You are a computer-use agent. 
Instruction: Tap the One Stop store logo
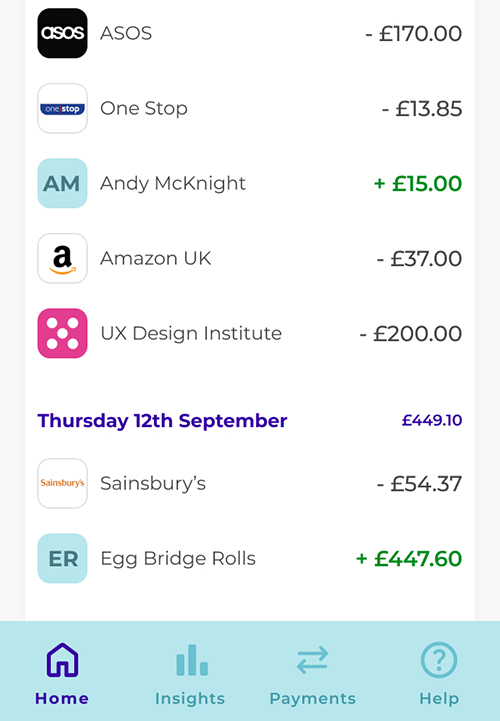[62, 108]
